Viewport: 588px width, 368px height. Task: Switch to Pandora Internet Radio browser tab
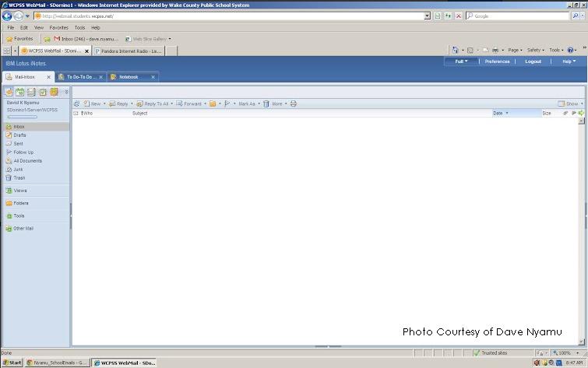(129, 51)
